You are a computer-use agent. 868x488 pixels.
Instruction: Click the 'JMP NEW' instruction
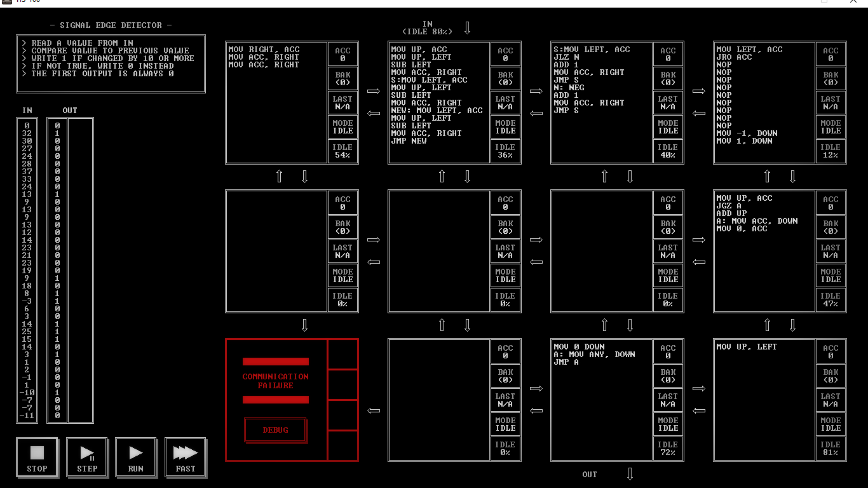point(409,141)
